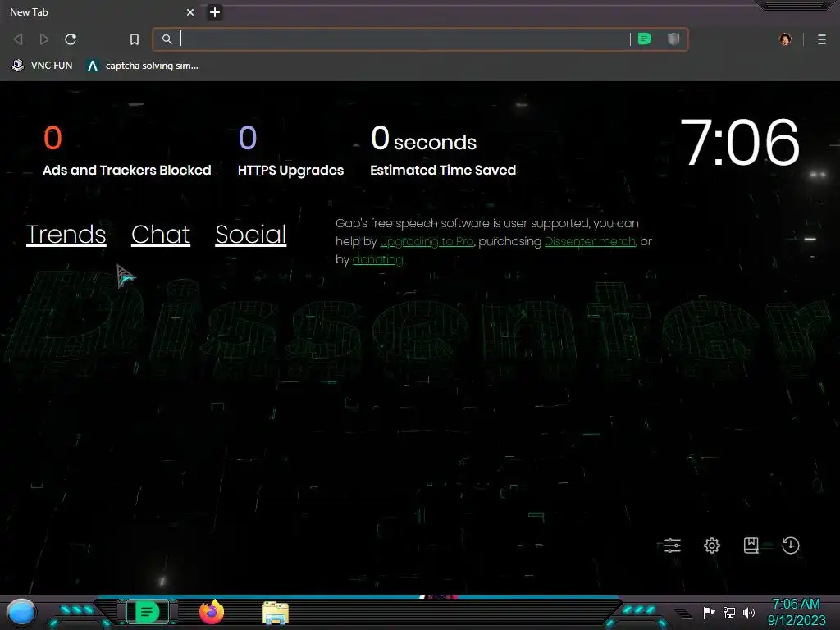Open taskbar clock showing 9/12/2023

pos(796,612)
